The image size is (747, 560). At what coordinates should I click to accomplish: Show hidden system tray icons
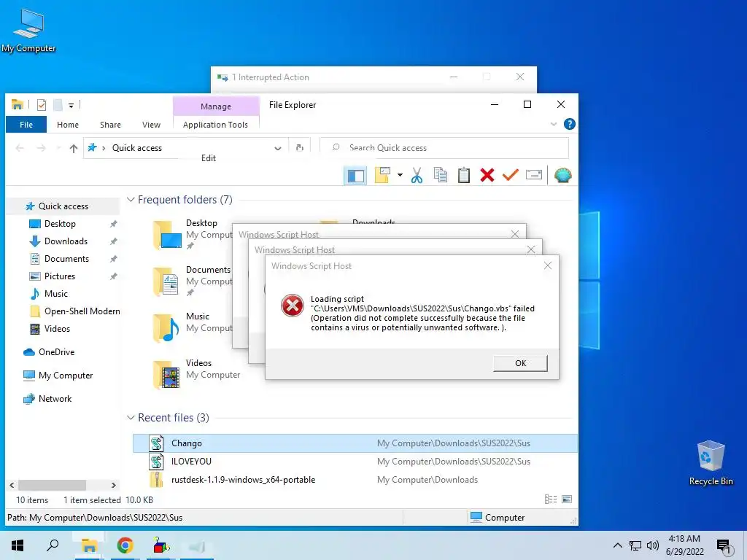617,545
